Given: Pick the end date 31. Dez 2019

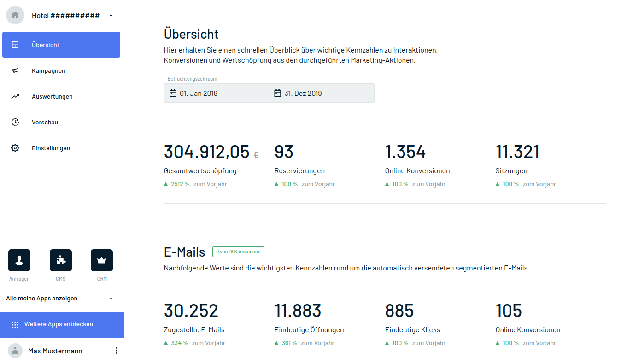Looking at the screenshot, I should click(321, 93).
